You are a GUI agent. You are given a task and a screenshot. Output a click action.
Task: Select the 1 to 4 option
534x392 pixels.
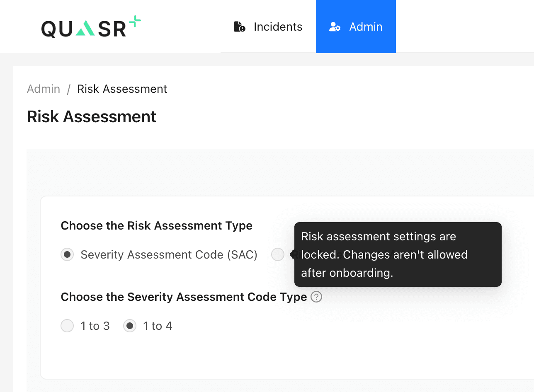click(130, 326)
